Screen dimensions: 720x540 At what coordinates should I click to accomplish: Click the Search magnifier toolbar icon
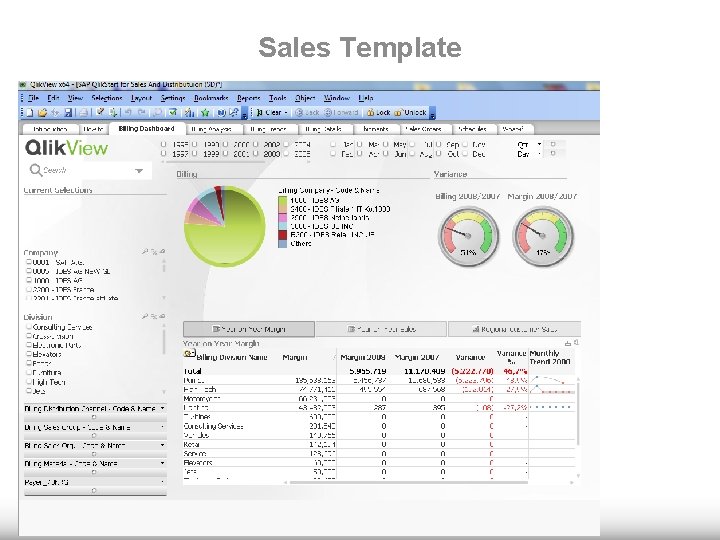pos(157,112)
